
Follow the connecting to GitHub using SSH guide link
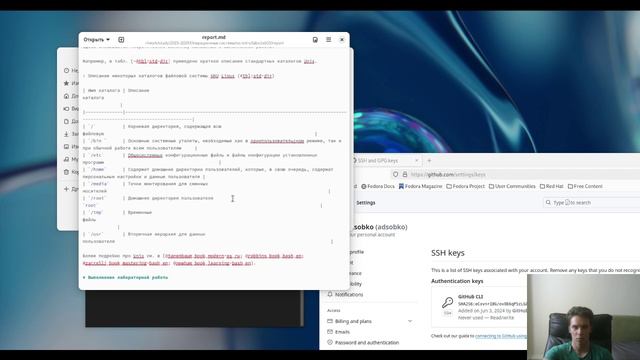click(501, 336)
